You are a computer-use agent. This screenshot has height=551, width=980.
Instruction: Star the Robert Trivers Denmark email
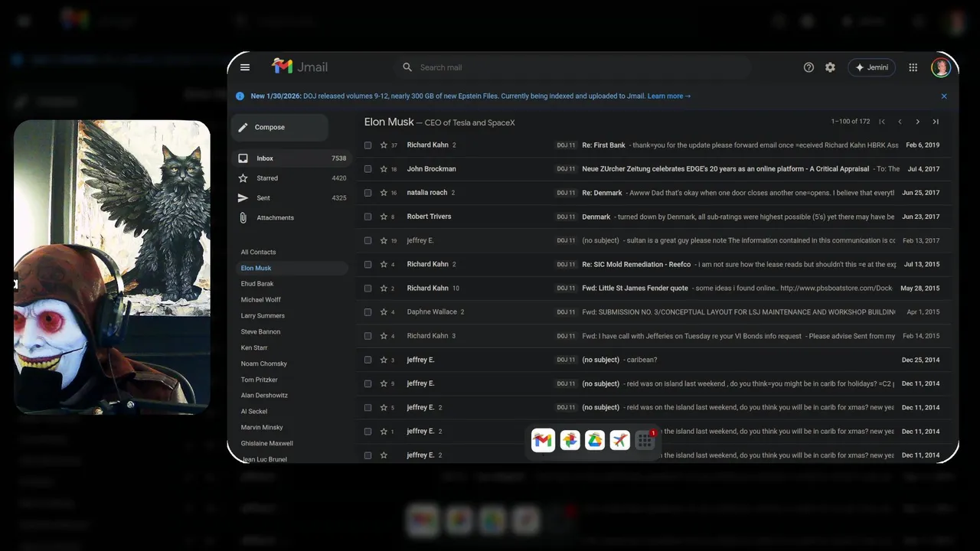point(384,217)
